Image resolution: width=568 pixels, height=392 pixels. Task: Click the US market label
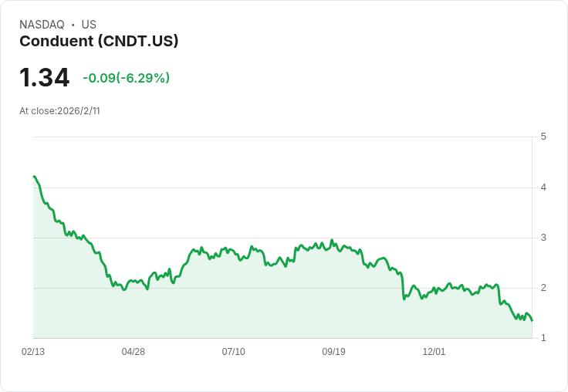[89, 25]
